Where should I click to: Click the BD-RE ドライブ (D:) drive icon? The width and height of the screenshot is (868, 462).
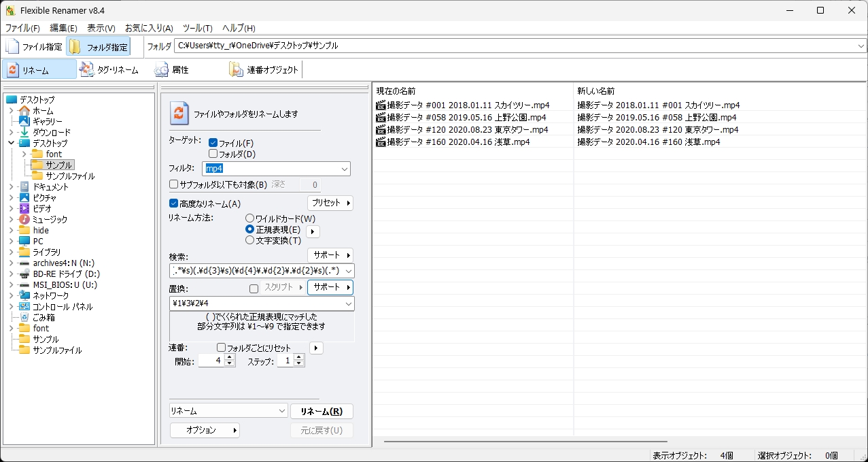point(24,274)
